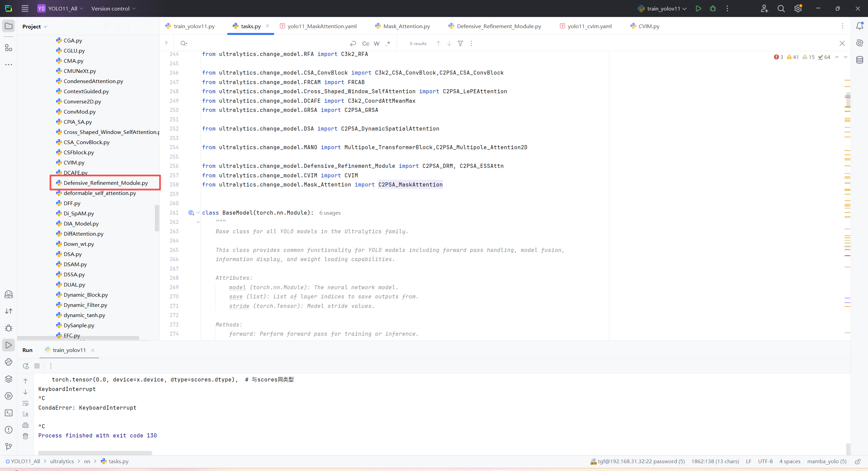Viewport: 868px width, 471px height.
Task: Switch to the Mask_Attention.py editor tab
Action: pyautogui.click(x=406, y=26)
